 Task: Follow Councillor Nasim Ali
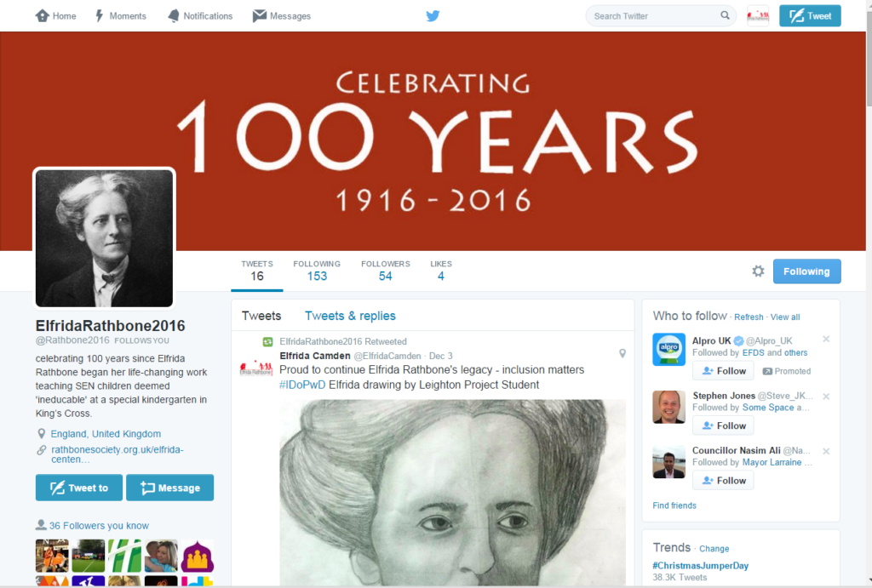point(723,480)
